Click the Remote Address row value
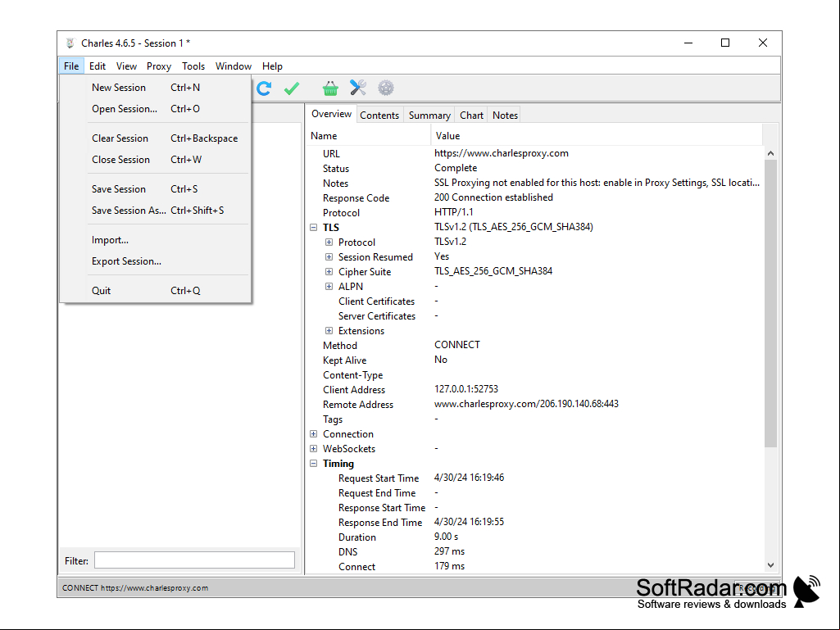840x630 pixels. point(526,404)
